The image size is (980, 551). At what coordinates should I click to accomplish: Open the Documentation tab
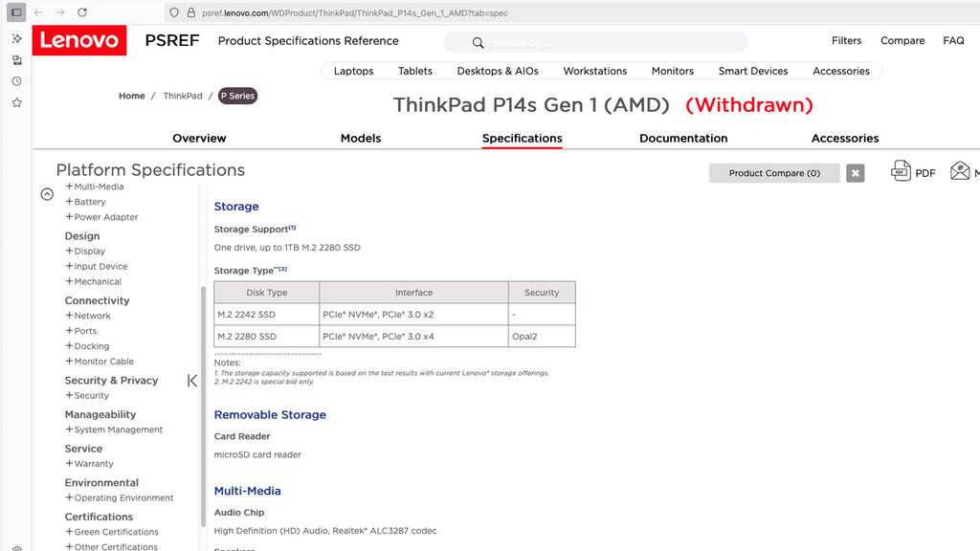683,138
